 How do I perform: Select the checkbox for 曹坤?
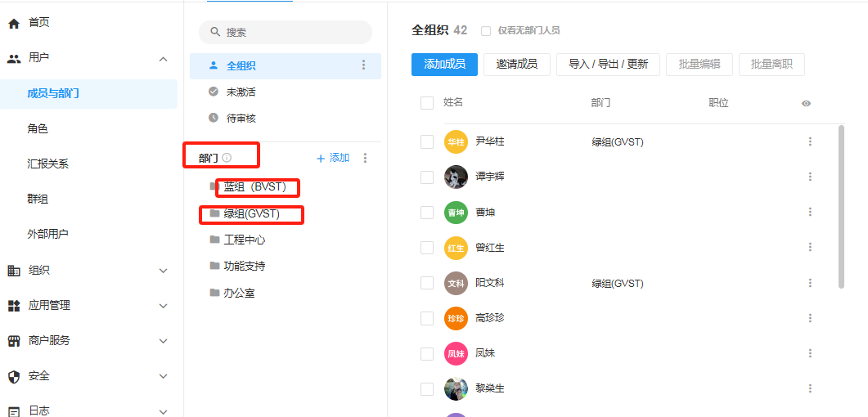(x=426, y=213)
